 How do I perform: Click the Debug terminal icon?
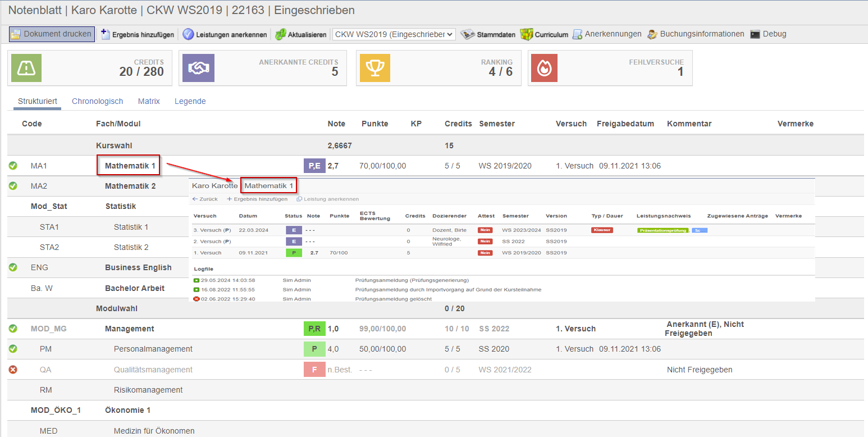point(755,34)
